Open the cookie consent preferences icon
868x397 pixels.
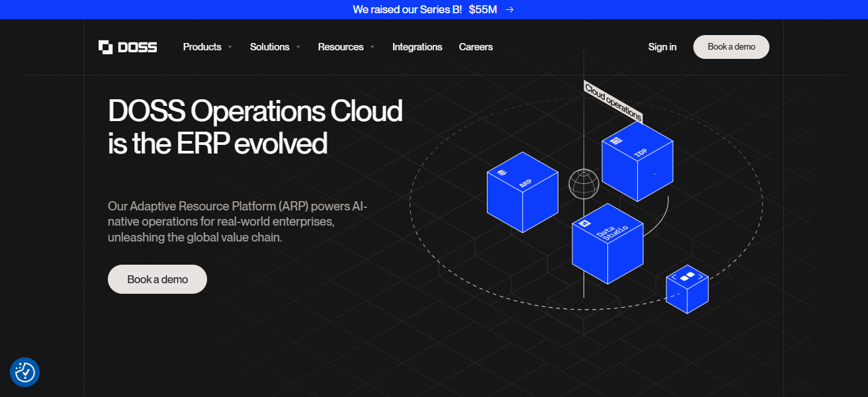tap(25, 373)
